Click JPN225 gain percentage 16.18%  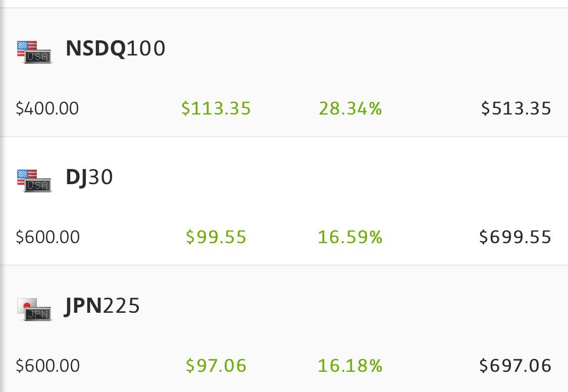(x=350, y=366)
